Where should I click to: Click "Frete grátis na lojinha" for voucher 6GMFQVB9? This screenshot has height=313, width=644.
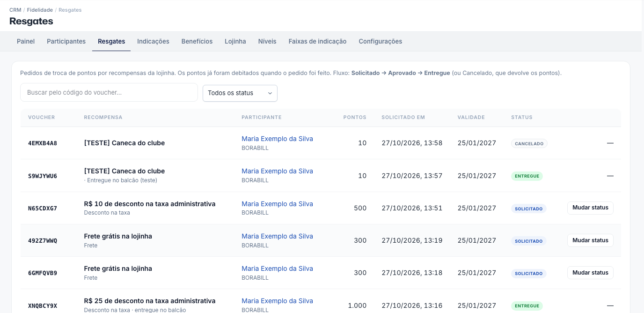pos(118,268)
